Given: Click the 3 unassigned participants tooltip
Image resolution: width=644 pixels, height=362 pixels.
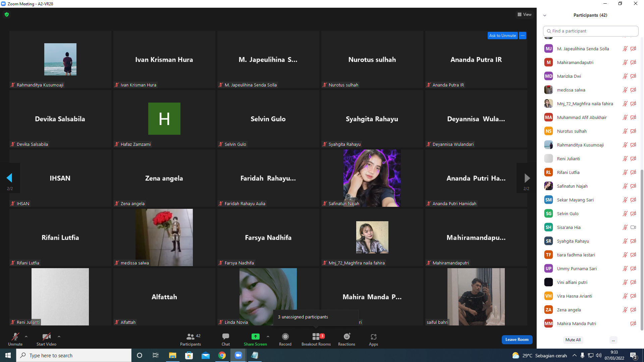Looking at the screenshot, I should pyautogui.click(x=316, y=317).
